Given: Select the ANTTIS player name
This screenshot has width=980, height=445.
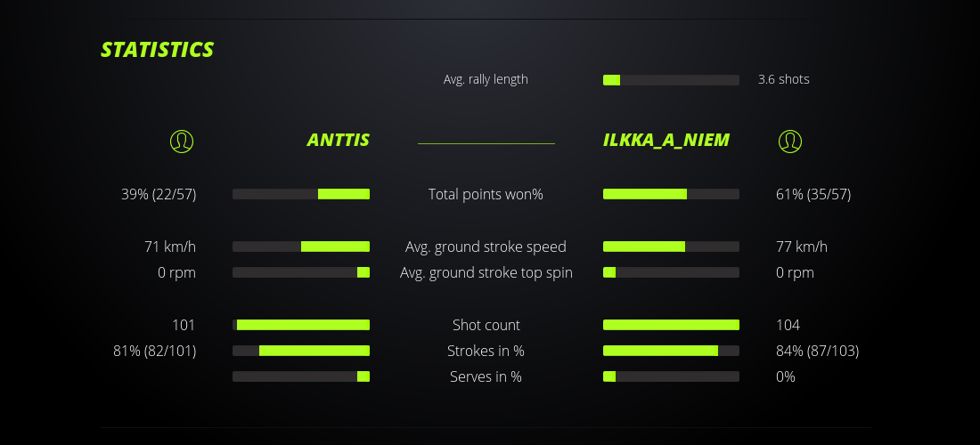Looking at the screenshot, I should click(x=338, y=140).
